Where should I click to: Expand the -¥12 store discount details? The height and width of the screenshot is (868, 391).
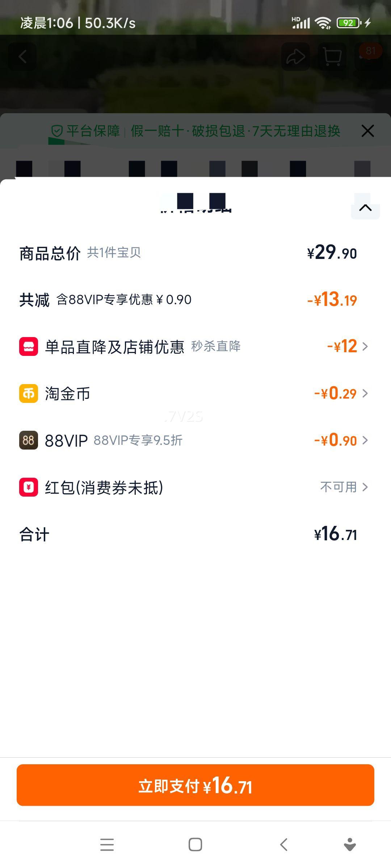348,346
